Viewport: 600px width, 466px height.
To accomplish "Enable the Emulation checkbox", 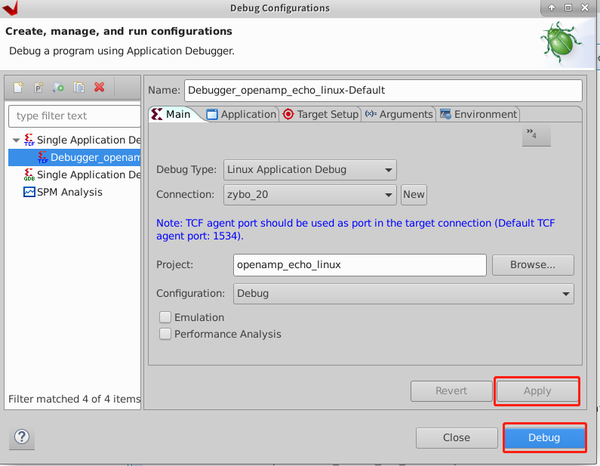I will [x=165, y=317].
